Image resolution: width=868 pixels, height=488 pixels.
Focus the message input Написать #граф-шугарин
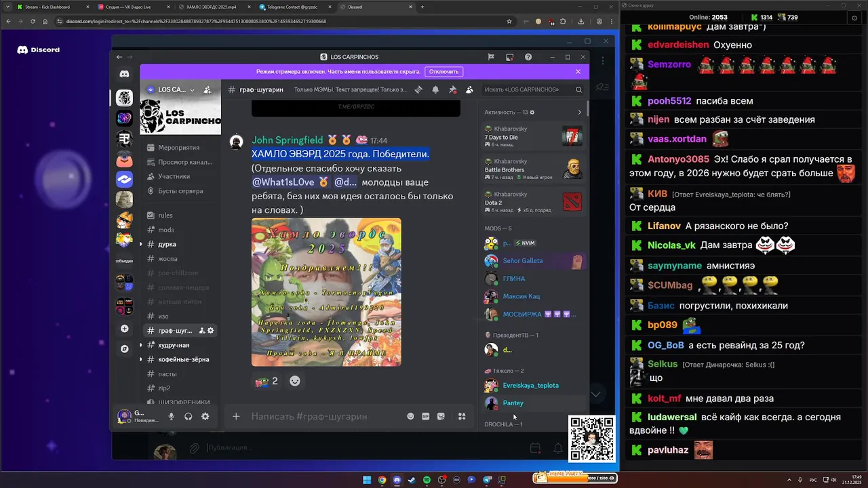click(325, 416)
